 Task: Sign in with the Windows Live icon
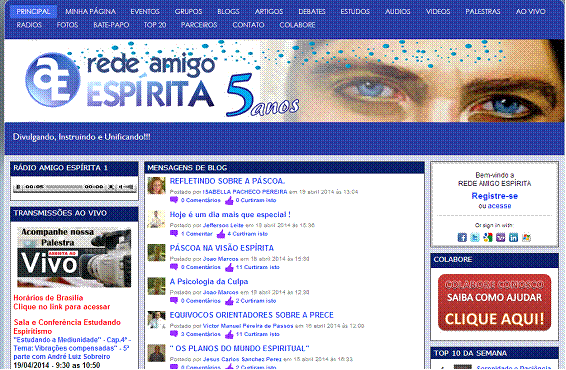click(x=526, y=237)
